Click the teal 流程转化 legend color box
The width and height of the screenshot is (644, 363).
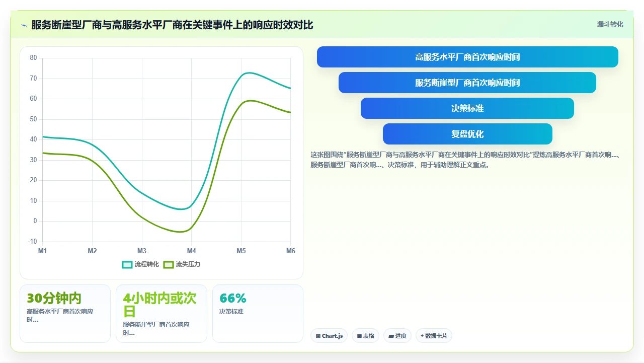(127, 264)
